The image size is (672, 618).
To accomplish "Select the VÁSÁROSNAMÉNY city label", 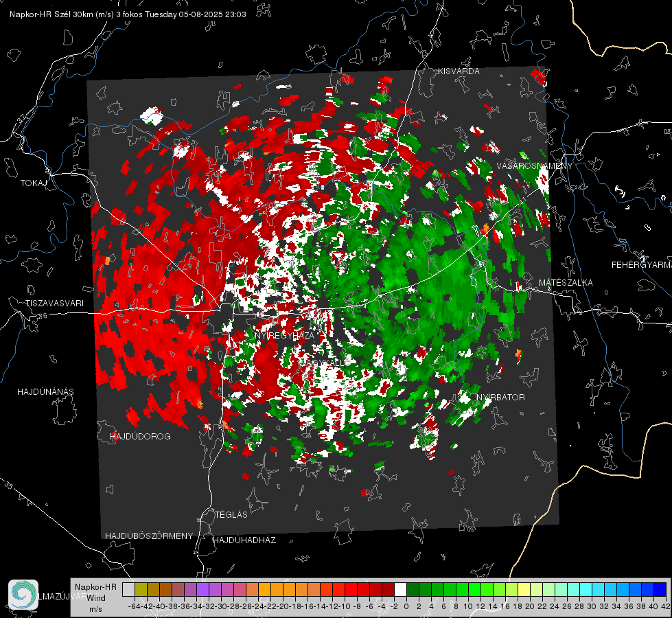I will coord(535,165).
